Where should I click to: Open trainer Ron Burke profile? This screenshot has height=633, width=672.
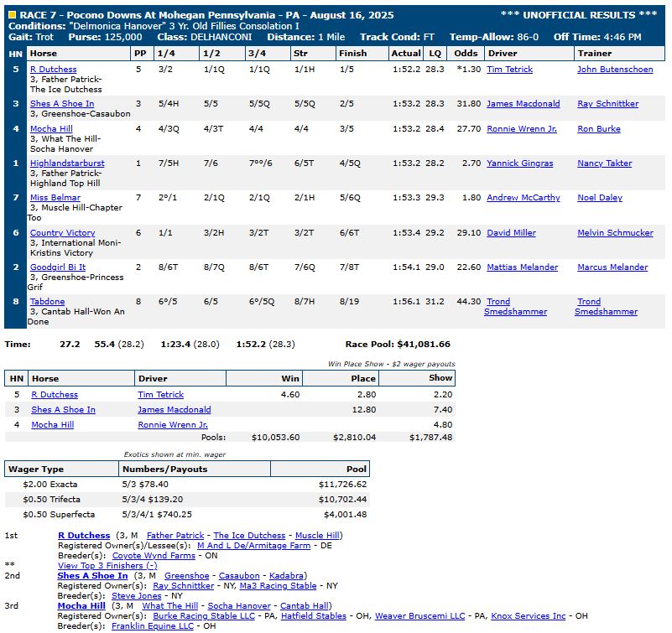pyautogui.click(x=598, y=129)
